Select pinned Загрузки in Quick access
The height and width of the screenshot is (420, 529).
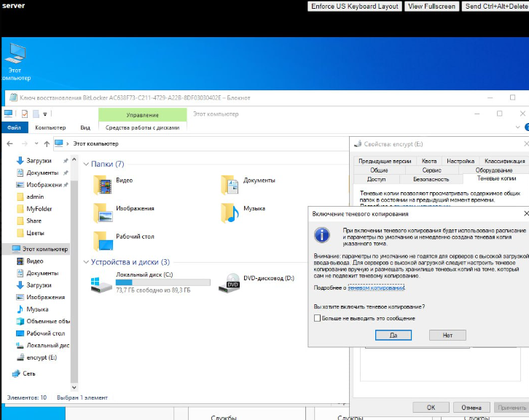[x=39, y=160]
